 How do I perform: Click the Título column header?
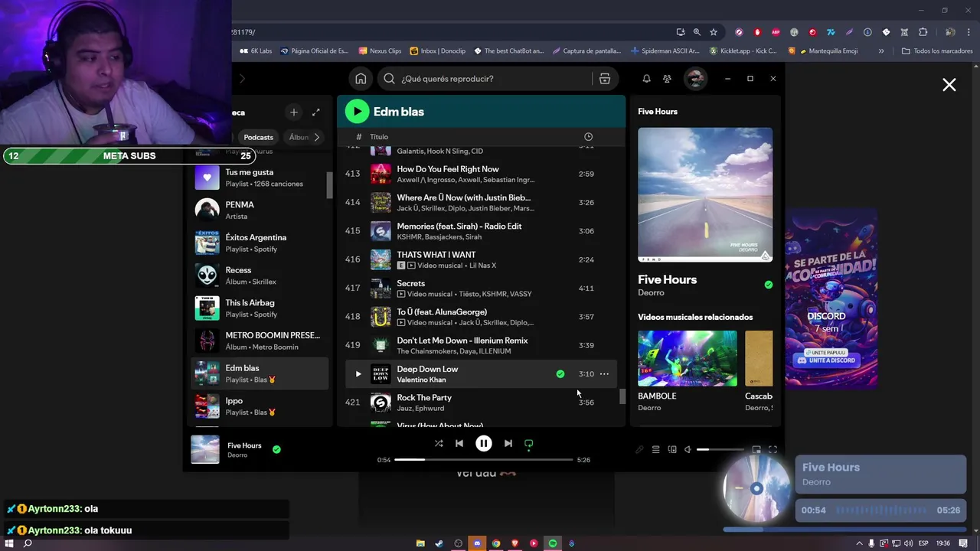click(379, 137)
